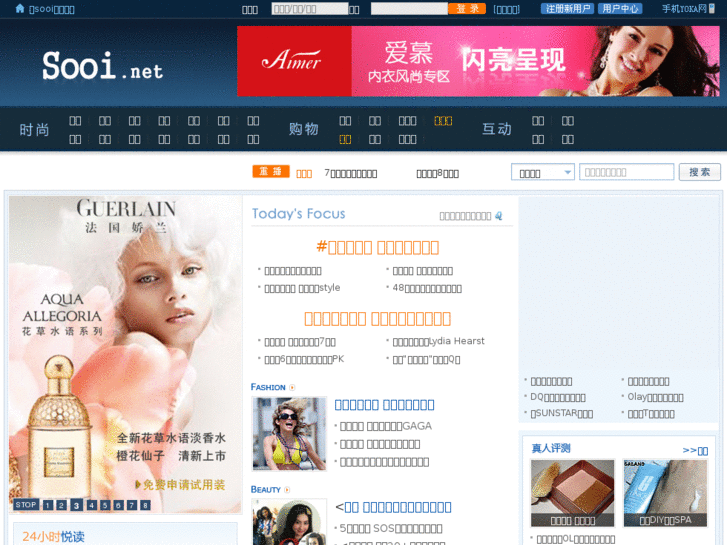Switch slideshow to slide 1
The image size is (727, 545).
point(48,505)
